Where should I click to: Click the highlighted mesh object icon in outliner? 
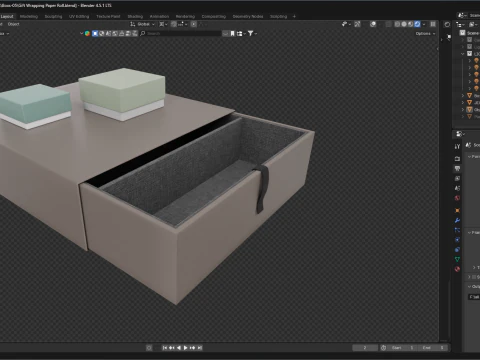click(469, 109)
